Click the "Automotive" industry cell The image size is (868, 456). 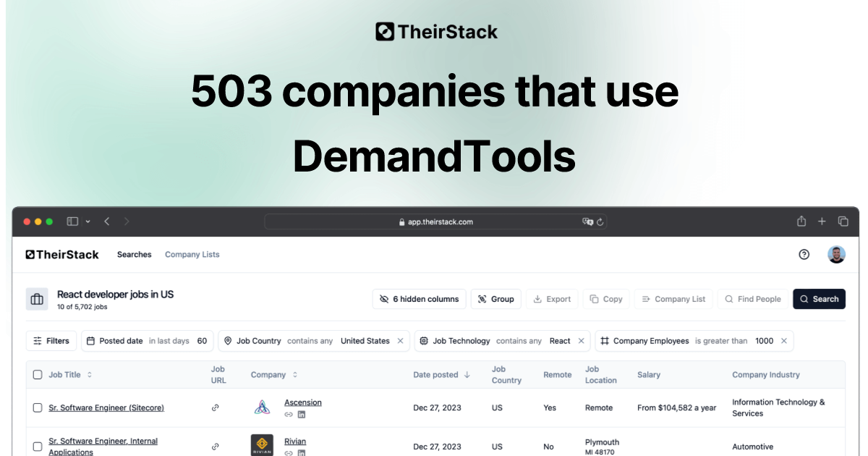pos(752,447)
